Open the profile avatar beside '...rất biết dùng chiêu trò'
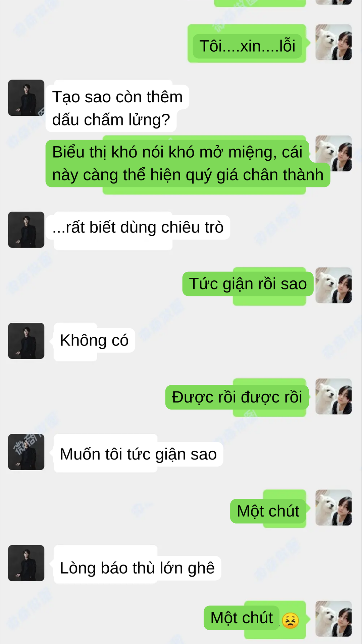362x644 pixels. point(26,230)
